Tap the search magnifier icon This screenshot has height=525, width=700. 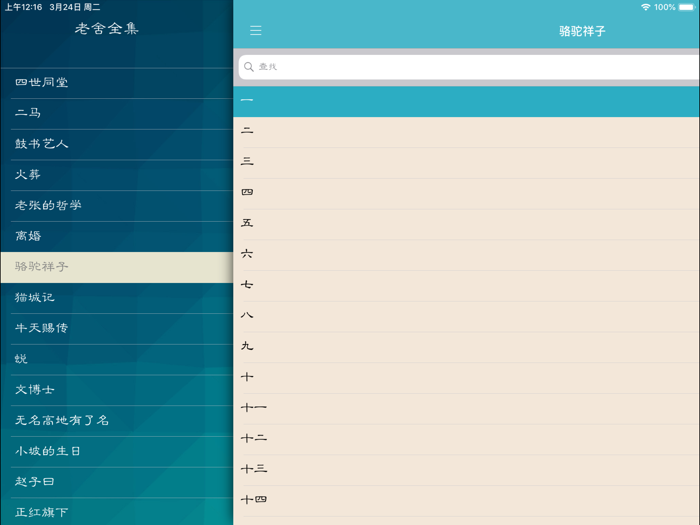(x=249, y=67)
